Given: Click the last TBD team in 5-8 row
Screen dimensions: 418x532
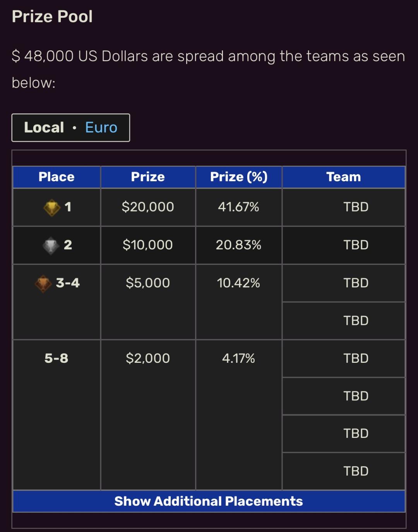Looking at the screenshot, I should click(x=344, y=471).
